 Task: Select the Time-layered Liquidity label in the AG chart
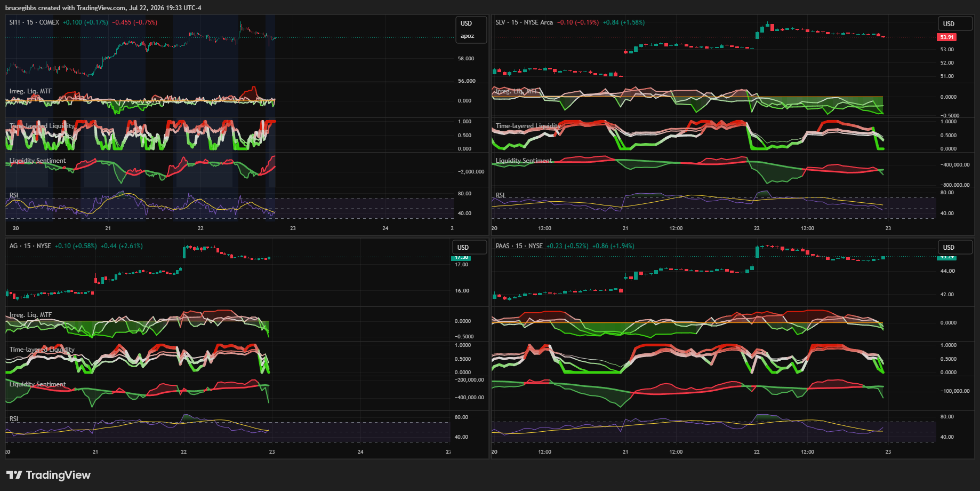point(42,350)
